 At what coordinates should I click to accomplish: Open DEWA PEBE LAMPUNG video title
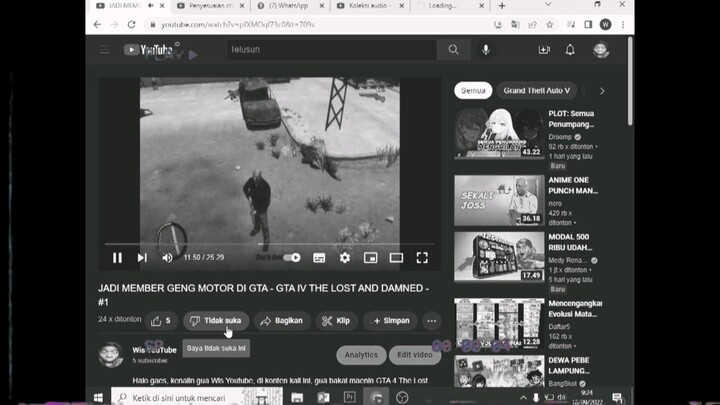pos(568,366)
